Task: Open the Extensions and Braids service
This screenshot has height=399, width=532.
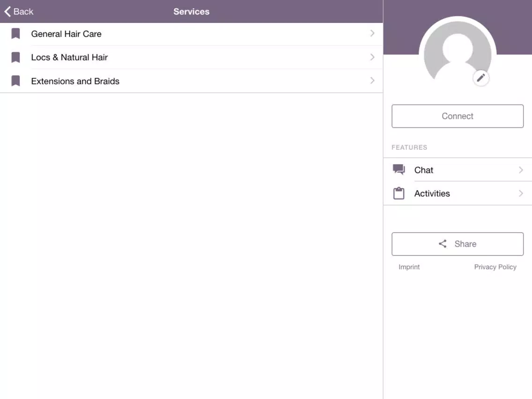Action: (192, 81)
